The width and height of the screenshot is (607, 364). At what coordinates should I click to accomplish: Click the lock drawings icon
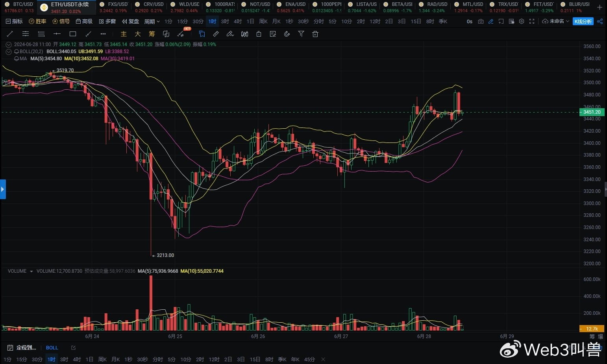click(259, 34)
